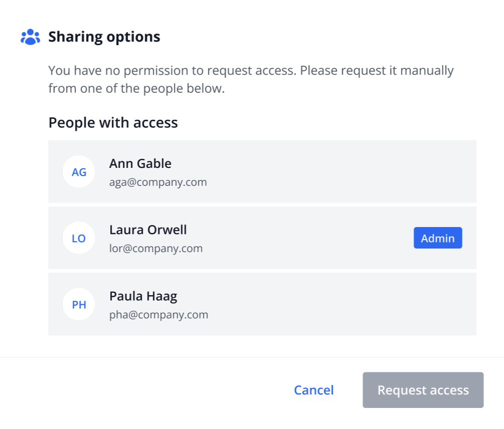The height and width of the screenshot is (429, 504).
Task: Click email lor@company.com
Action: pos(156,249)
